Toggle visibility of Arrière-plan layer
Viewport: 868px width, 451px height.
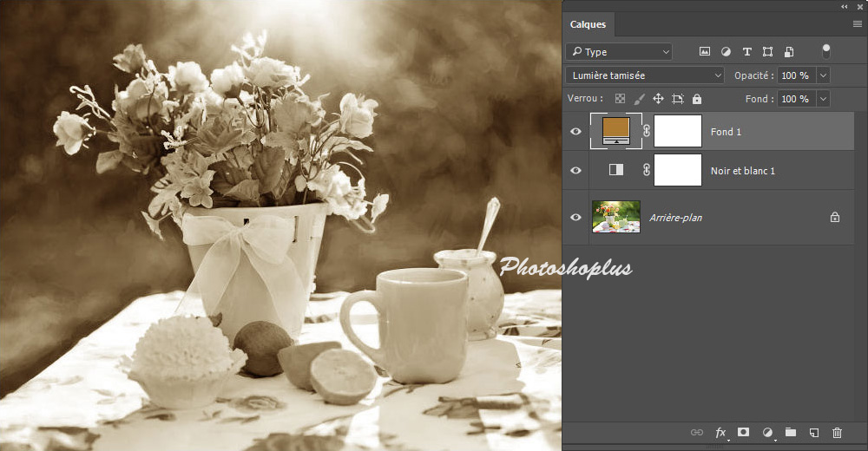click(575, 218)
